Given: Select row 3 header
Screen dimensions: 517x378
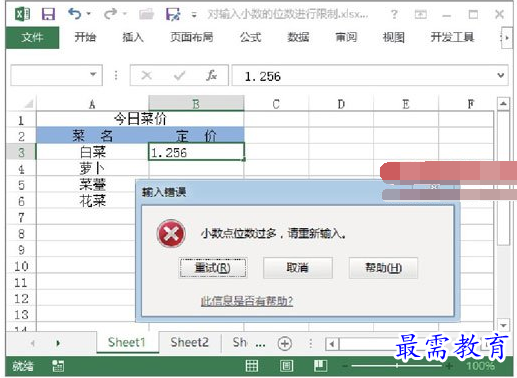Looking at the screenshot, I should click(x=21, y=152).
